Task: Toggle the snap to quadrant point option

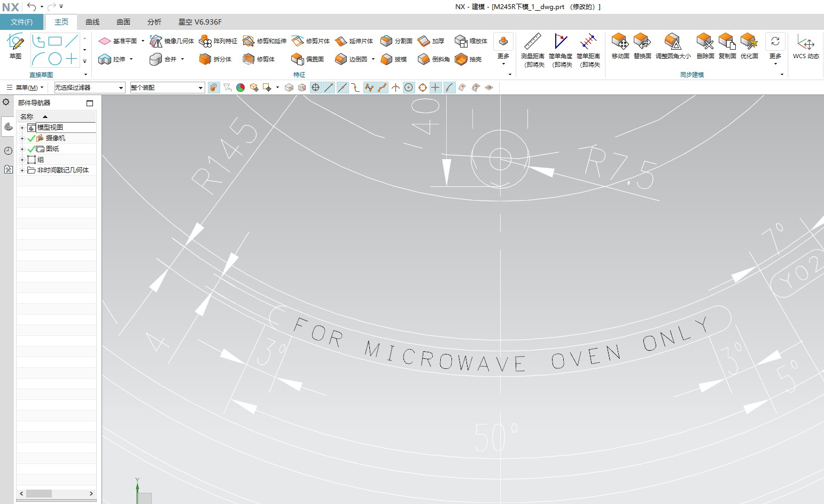Action: click(x=422, y=88)
